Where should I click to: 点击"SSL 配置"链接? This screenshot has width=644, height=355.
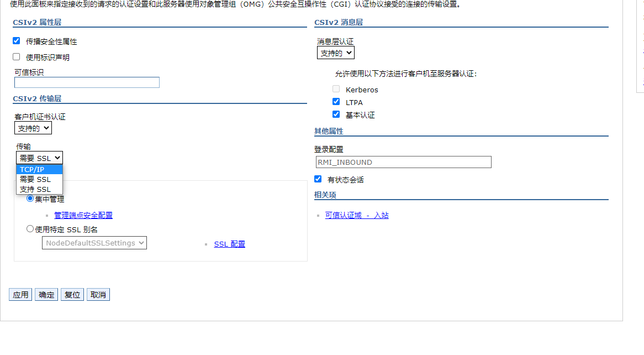229,243
